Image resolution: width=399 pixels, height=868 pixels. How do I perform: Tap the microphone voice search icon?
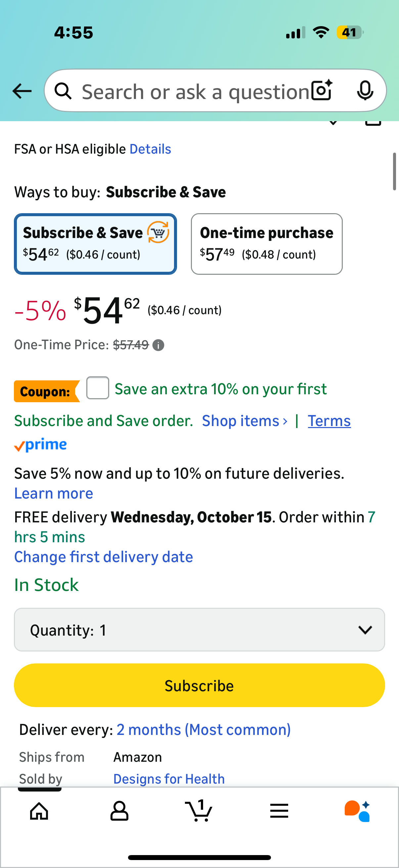click(x=365, y=91)
